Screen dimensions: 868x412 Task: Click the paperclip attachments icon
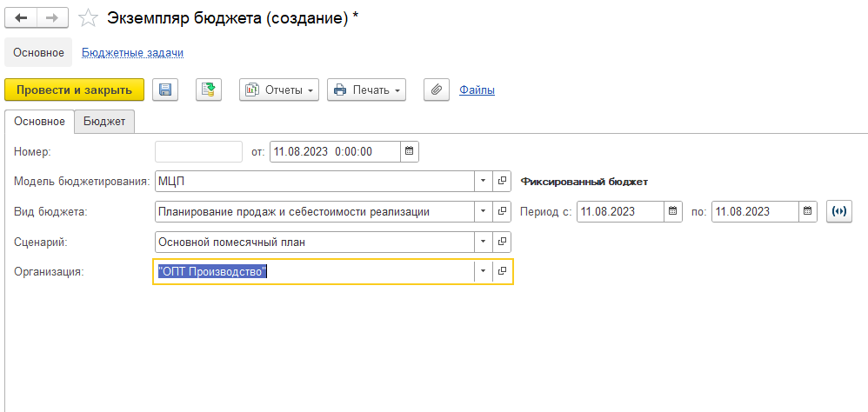coord(437,90)
